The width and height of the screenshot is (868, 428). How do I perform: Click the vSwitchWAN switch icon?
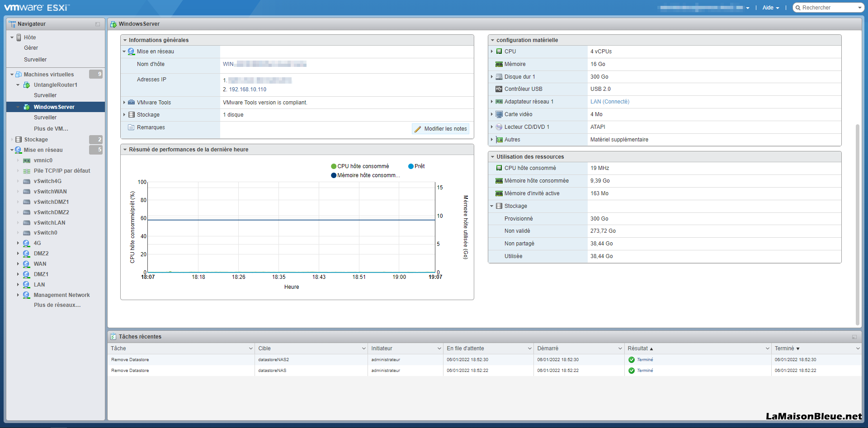[x=27, y=192]
